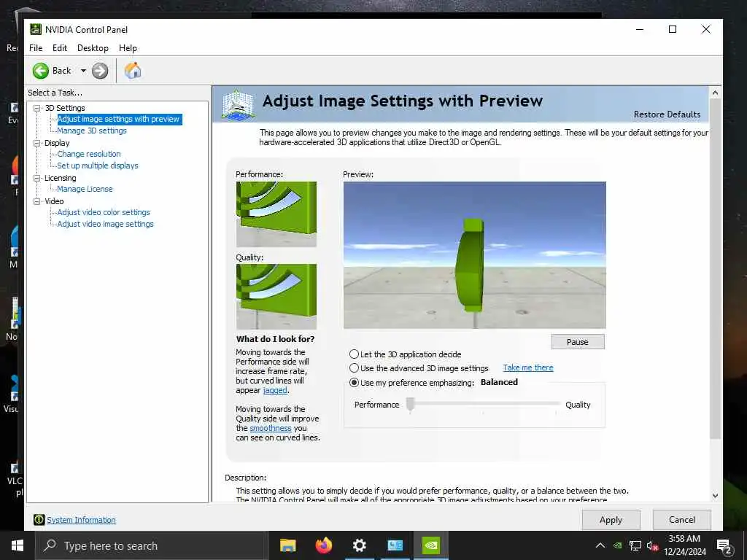
Task: Click the Quality end of slider track
Action: pos(557,404)
